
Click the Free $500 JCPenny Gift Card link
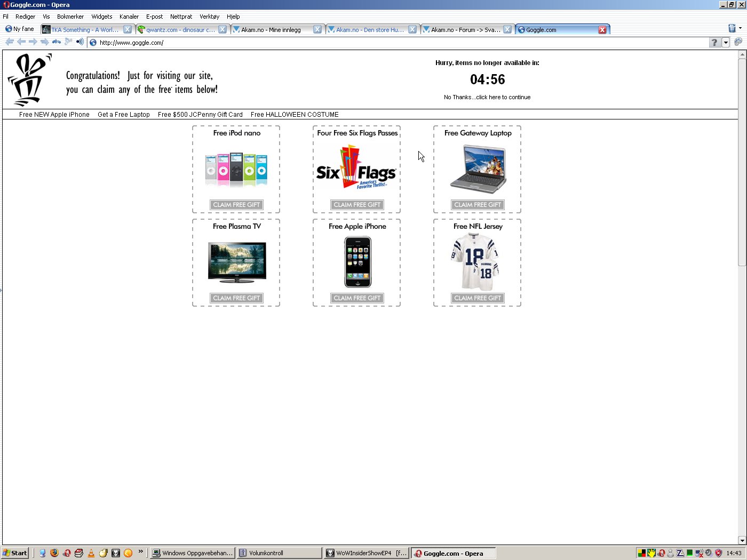pyautogui.click(x=200, y=114)
